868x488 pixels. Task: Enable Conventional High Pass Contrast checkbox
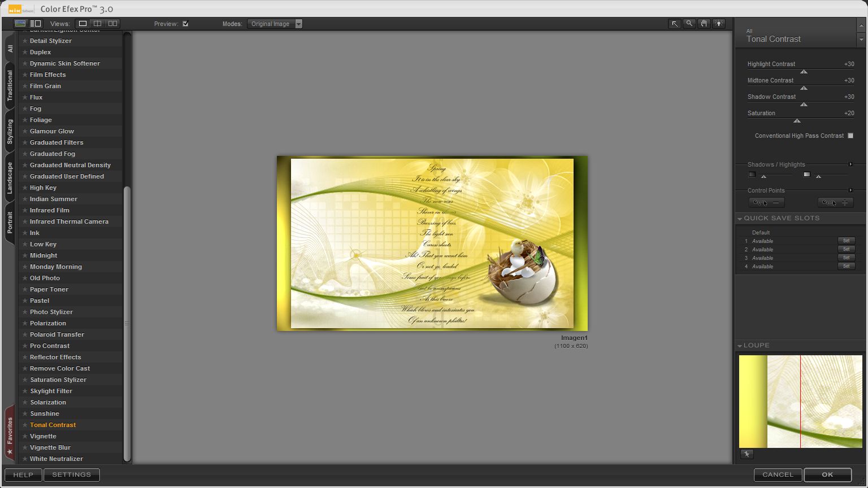(x=850, y=136)
